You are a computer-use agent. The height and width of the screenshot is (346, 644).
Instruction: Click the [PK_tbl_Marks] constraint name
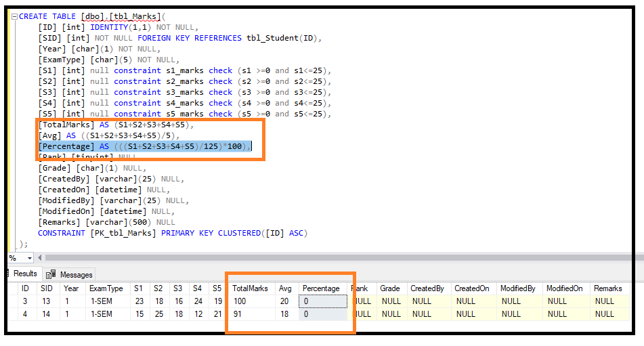123,233
